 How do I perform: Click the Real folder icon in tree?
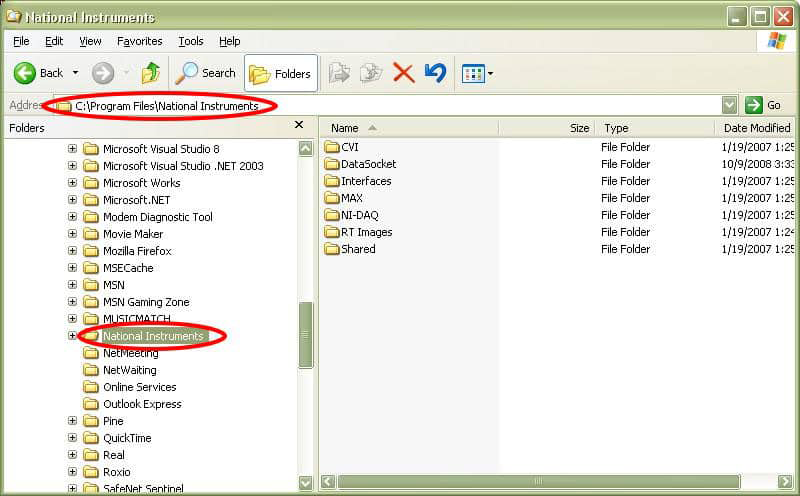click(x=91, y=455)
